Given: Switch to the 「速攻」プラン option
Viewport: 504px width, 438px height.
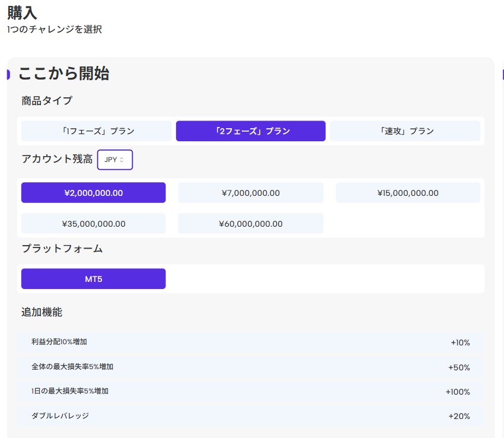Looking at the screenshot, I should [405, 131].
